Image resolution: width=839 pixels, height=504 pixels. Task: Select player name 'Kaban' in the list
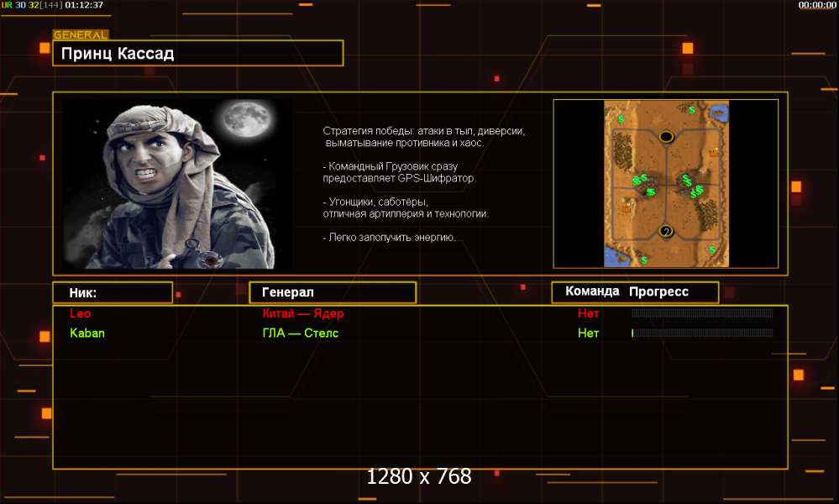click(87, 333)
